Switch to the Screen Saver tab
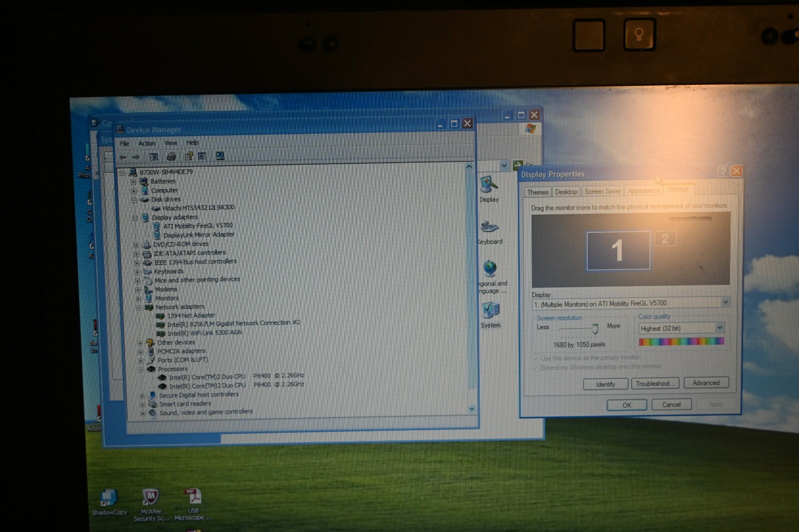Image resolution: width=799 pixels, height=532 pixels. 603,191
